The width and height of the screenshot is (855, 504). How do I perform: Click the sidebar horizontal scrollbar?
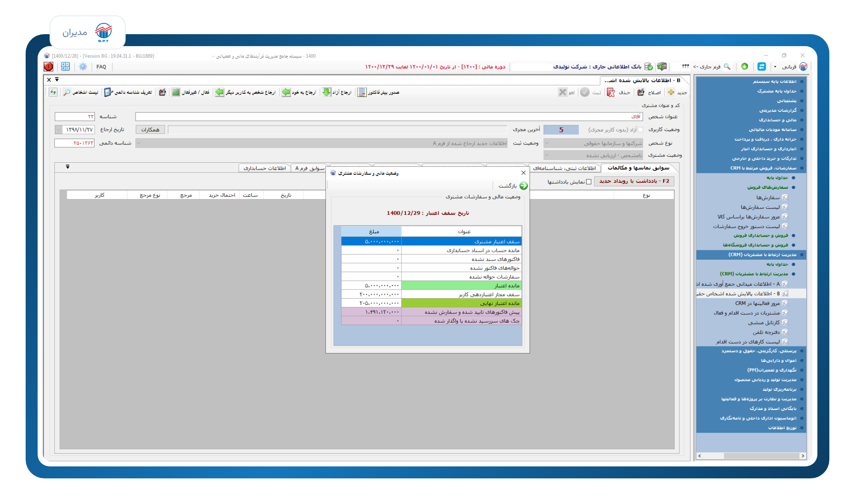point(751,456)
